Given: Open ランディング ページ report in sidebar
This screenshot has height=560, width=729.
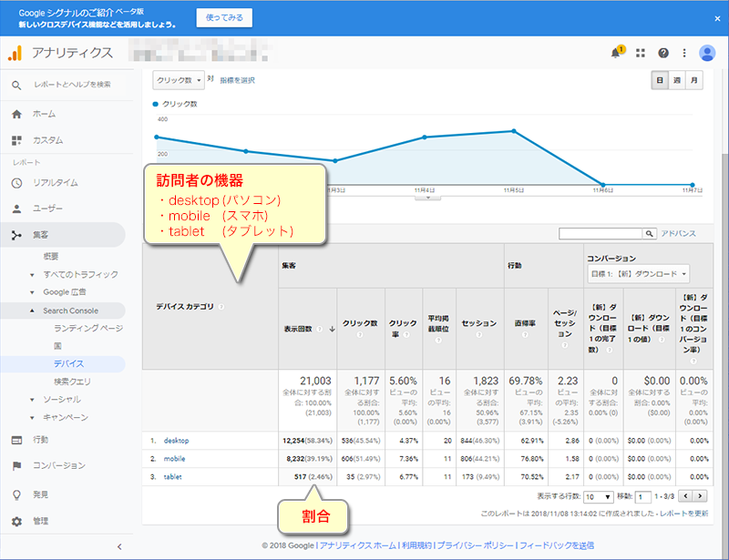Looking at the screenshot, I should 88,328.
